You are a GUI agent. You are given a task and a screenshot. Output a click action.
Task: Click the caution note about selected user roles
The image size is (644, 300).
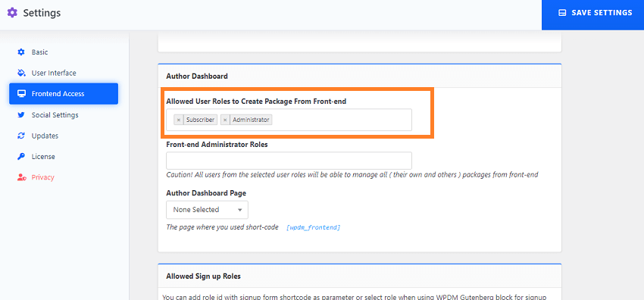352,175
